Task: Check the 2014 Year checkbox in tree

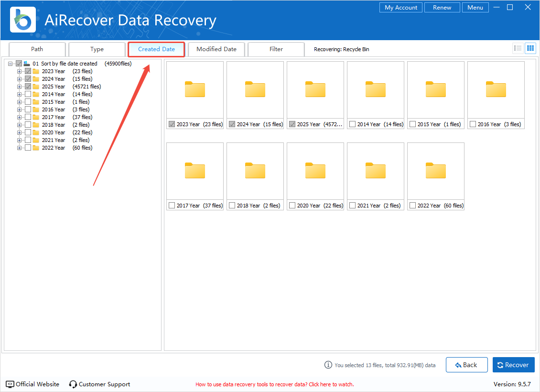Action: (x=28, y=94)
